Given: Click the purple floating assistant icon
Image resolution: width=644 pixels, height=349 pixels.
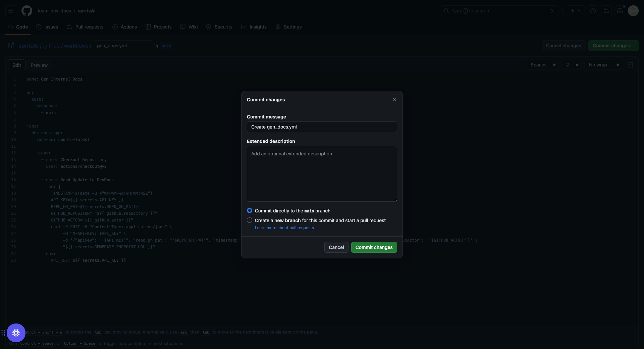Looking at the screenshot, I should (16, 333).
